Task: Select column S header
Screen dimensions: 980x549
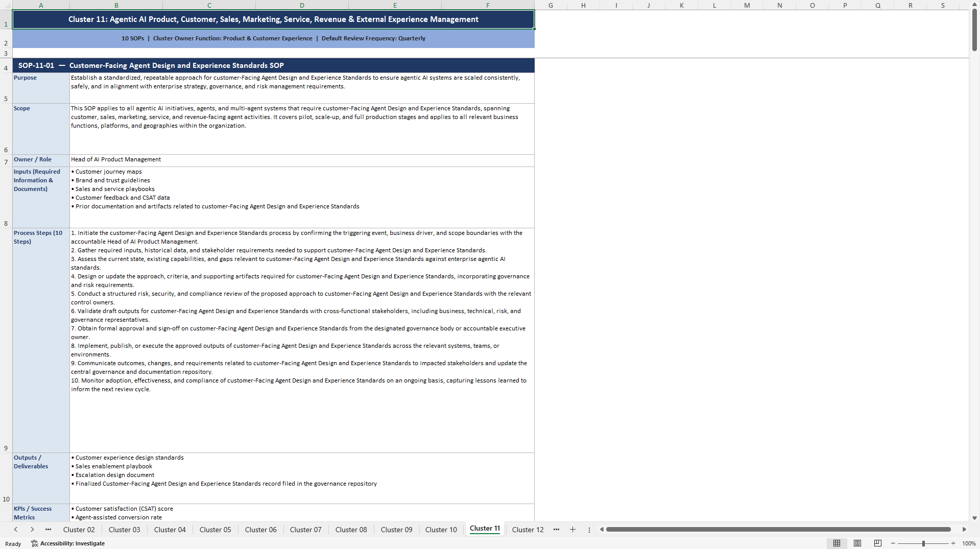Action: coord(943,5)
